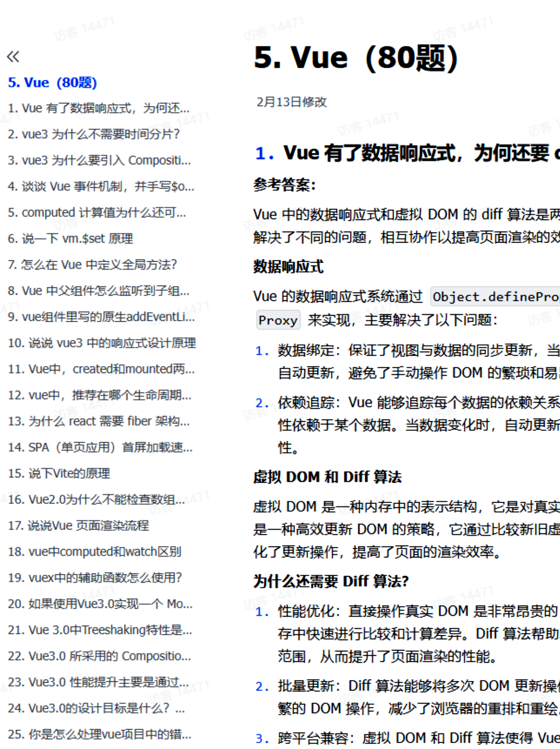Select 21. Vue 3.0中Treeshaking特性是...
The height and width of the screenshot is (749, 560).
tap(100, 630)
